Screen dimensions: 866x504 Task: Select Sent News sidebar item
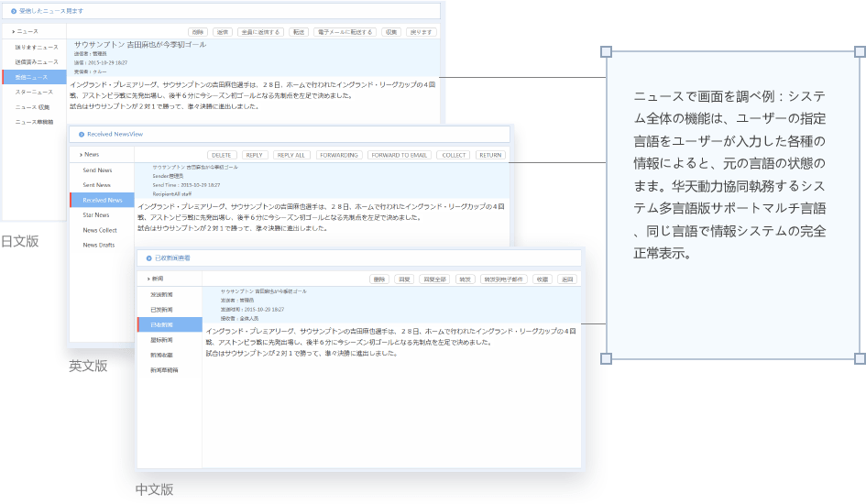[96, 185]
